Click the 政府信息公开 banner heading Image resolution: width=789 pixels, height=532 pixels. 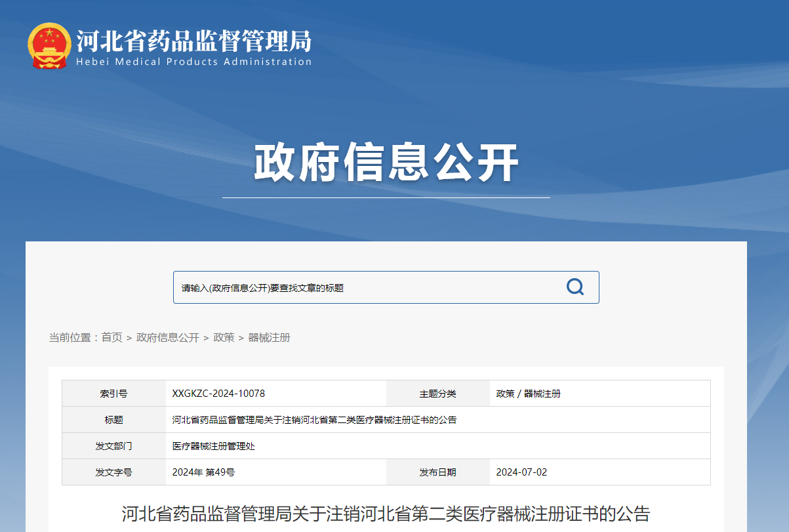tap(386, 162)
